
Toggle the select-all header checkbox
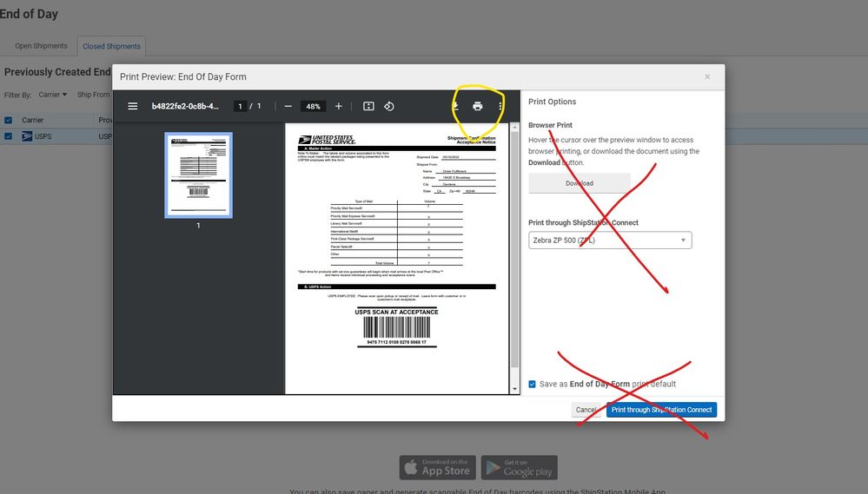(9, 120)
